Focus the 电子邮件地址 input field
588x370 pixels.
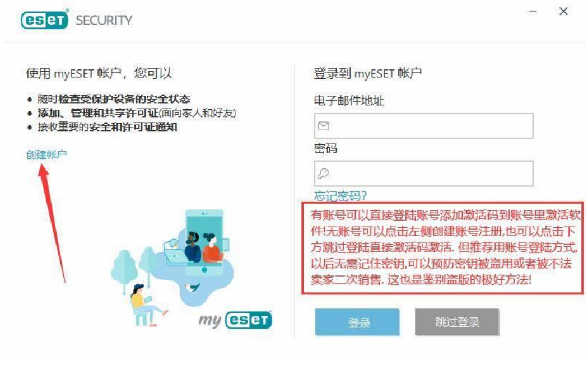tap(423, 126)
